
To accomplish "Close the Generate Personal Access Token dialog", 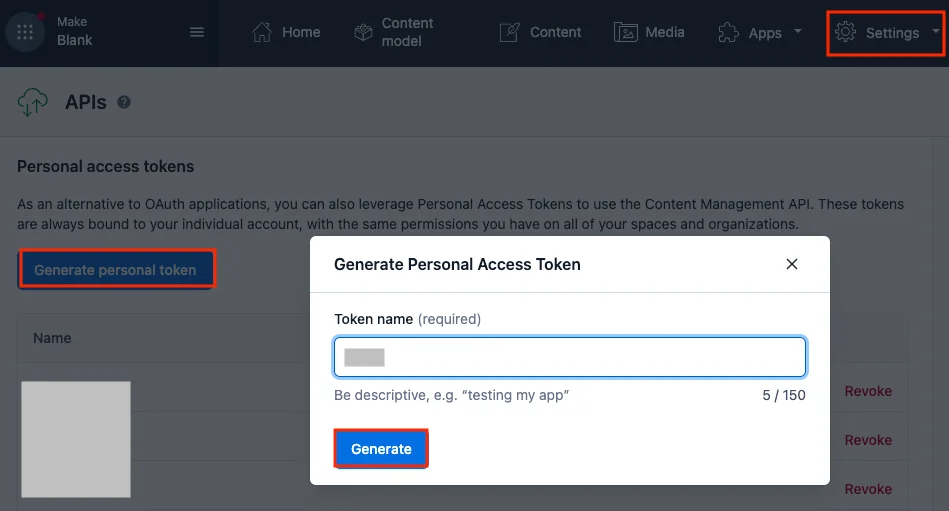I will [792, 264].
